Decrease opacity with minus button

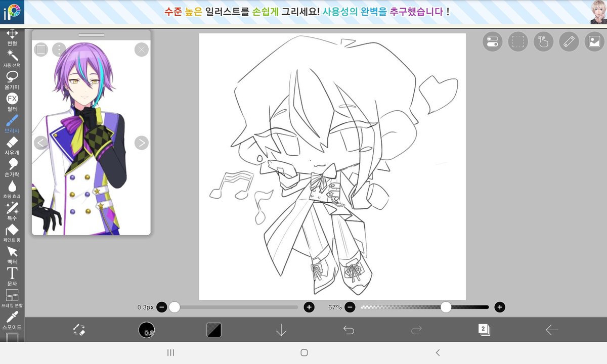pos(350,307)
